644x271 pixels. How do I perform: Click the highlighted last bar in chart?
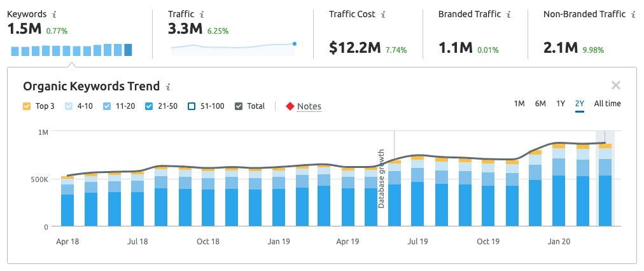(x=605, y=184)
